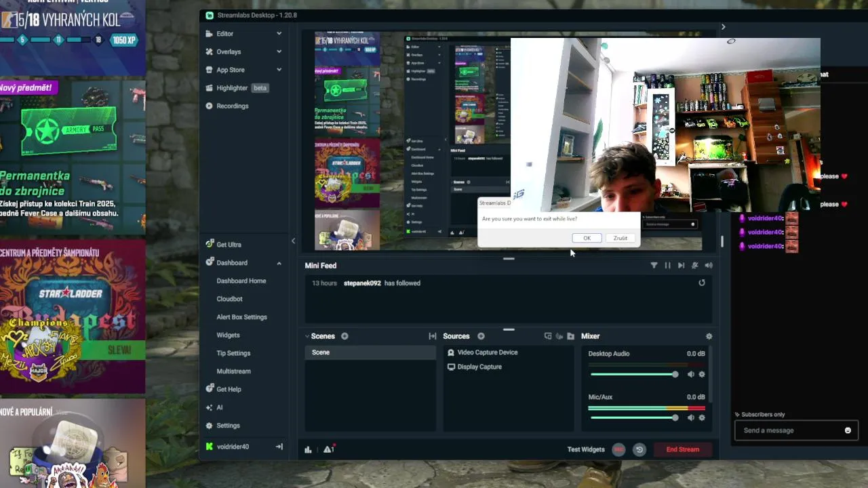The width and height of the screenshot is (868, 488).
Task: Mute the Desktop Audio speaker
Action: tap(691, 374)
